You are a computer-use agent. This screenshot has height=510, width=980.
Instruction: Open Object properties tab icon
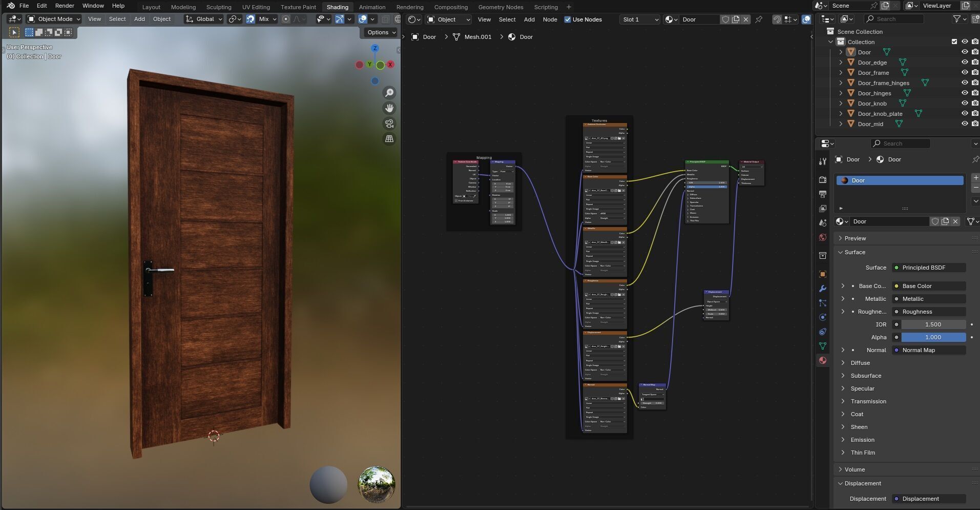(x=823, y=274)
